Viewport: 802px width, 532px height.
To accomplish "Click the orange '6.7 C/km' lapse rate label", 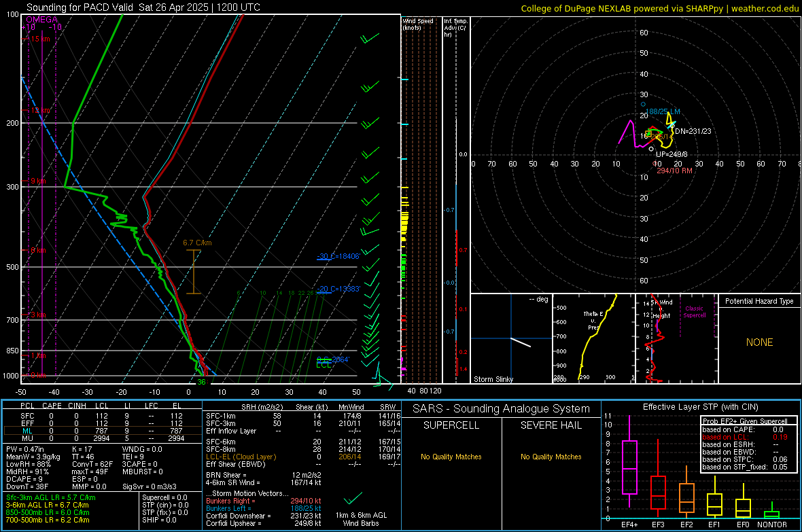I will (x=197, y=243).
